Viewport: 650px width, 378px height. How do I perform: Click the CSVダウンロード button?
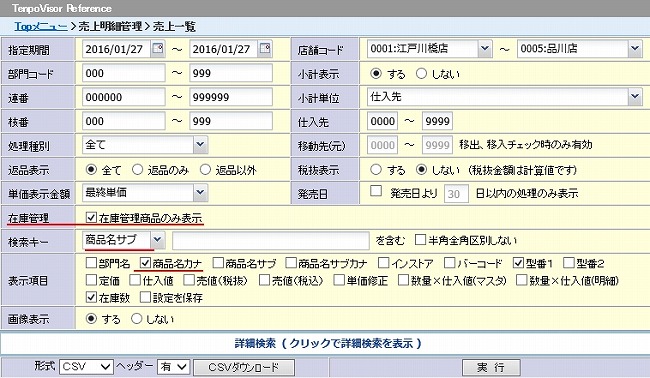coord(244,367)
